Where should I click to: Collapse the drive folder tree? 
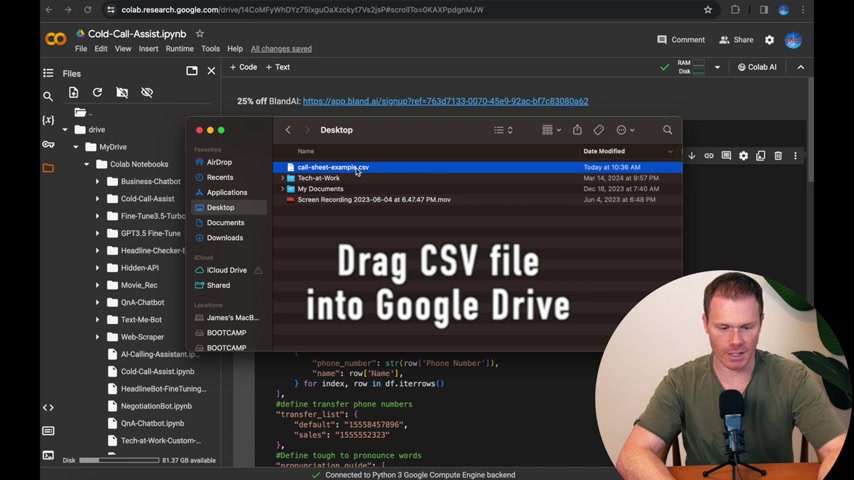(x=65, y=130)
